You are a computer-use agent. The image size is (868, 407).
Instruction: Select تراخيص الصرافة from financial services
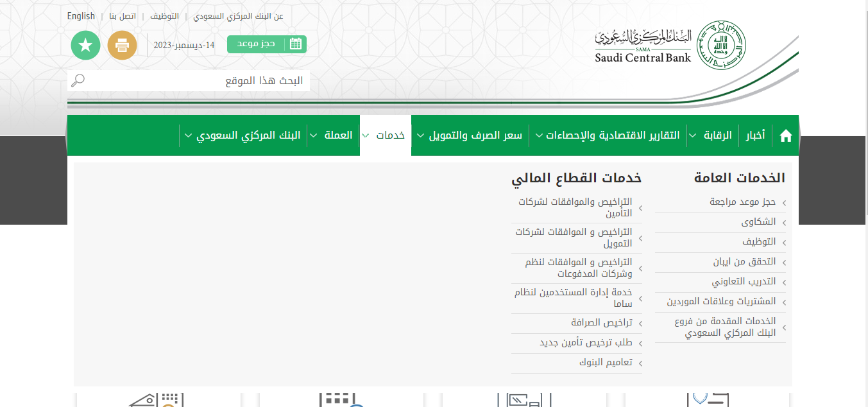[602, 323]
